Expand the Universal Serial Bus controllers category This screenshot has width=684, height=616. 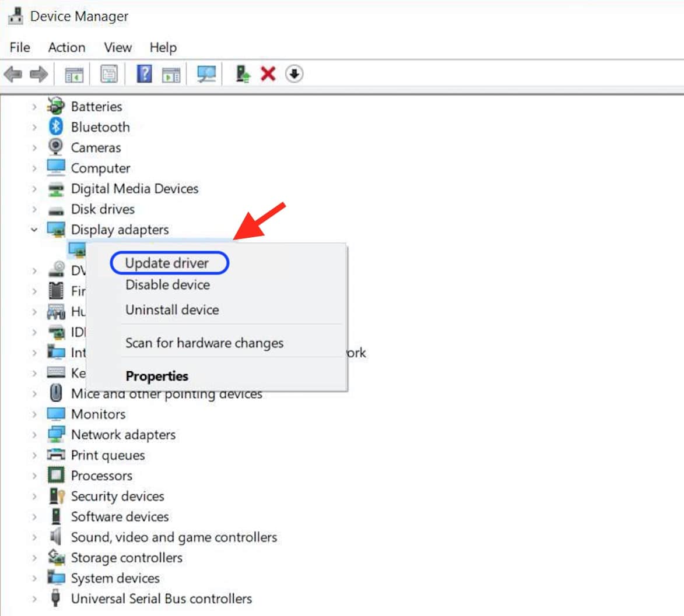pos(33,599)
